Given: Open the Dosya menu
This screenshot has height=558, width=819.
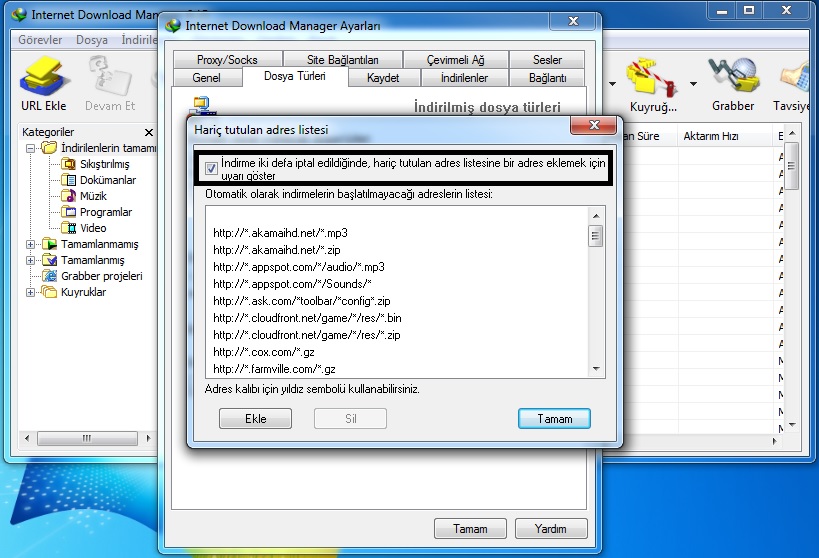Looking at the screenshot, I should 92,40.
